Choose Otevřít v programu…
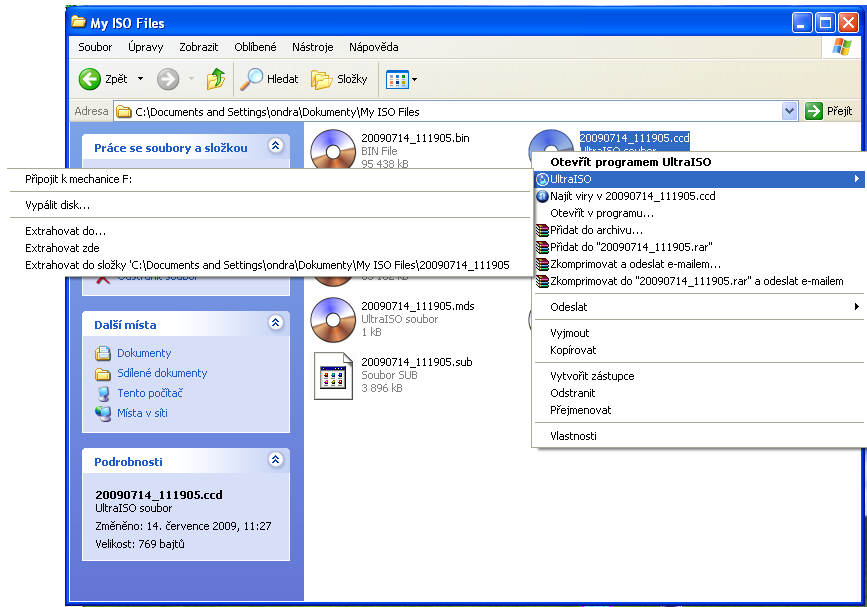This screenshot has height=607, width=867. click(x=699, y=213)
